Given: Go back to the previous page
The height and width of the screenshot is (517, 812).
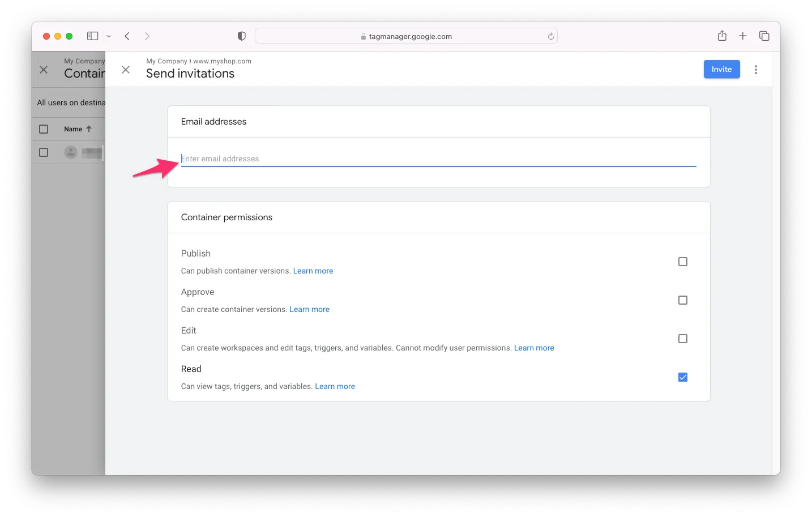Looking at the screenshot, I should [127, 36].
